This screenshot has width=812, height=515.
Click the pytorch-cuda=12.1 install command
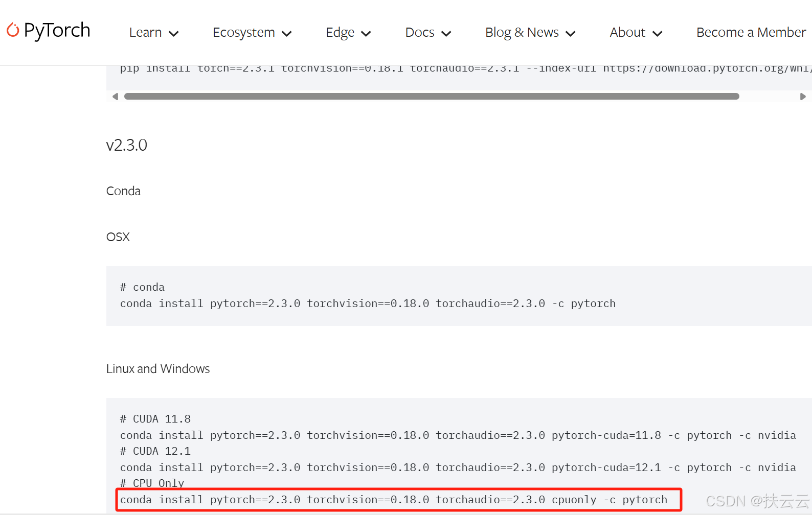(x=458, y=467)
